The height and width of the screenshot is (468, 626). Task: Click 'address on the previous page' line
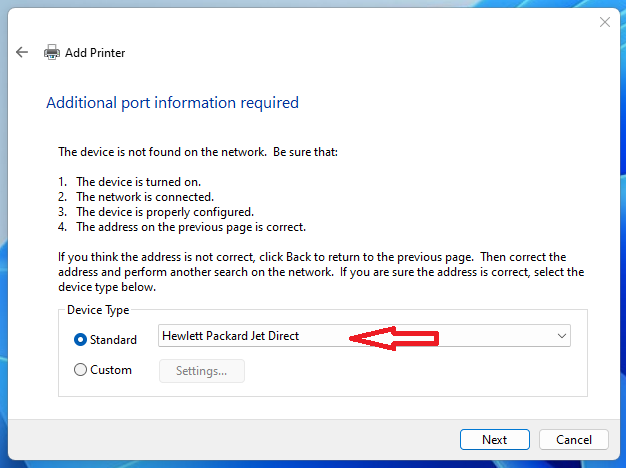pyautogui.click(x=190, y=227)
